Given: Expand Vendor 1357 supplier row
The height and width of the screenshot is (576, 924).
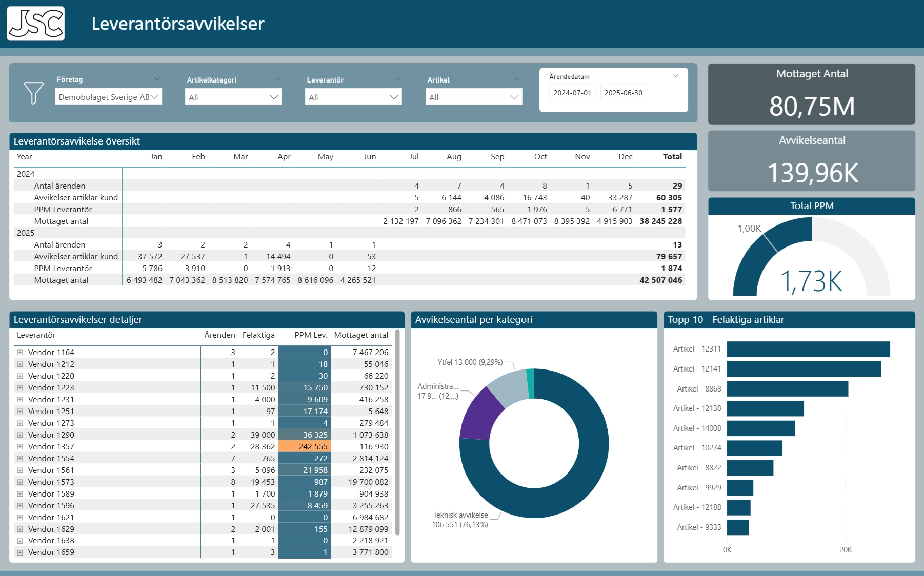Looking at the screenshot, I should click(x=20, y=447).
